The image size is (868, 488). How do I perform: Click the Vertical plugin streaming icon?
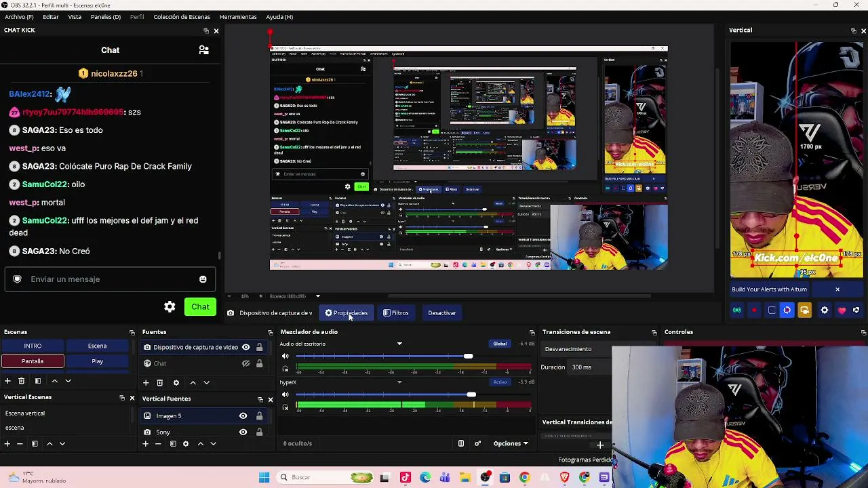pyautogui.click(x=737, y=310)
